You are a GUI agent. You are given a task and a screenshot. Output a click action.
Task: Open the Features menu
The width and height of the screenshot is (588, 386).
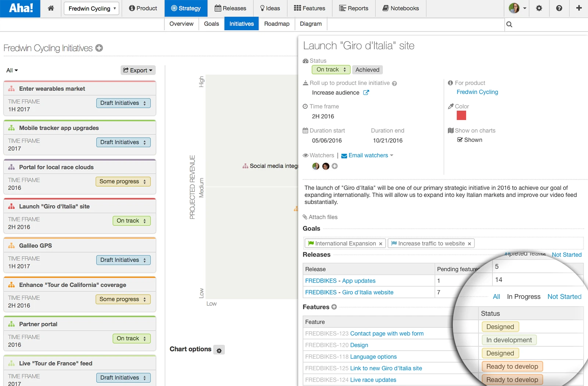point(309,8)
